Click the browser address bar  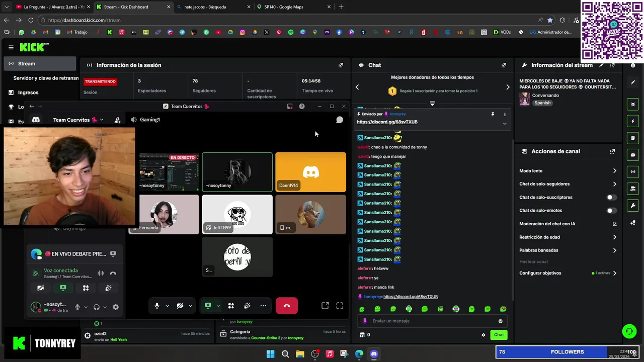point(292,20)
